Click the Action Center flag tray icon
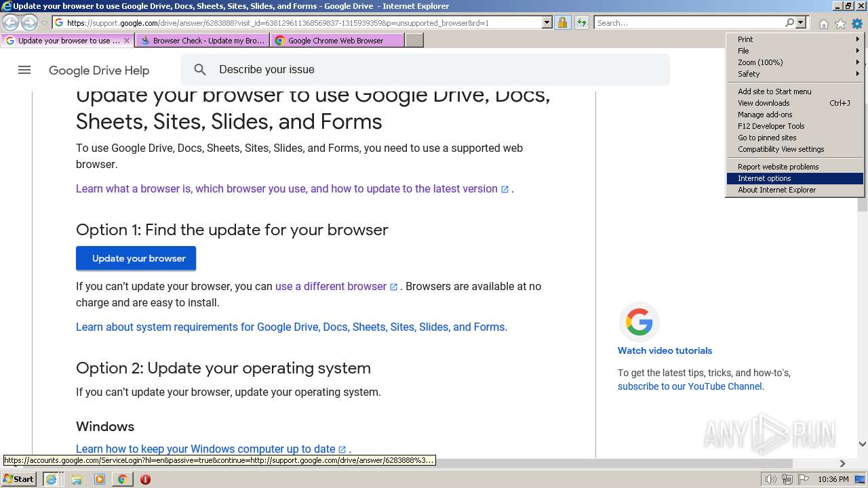 804,479
